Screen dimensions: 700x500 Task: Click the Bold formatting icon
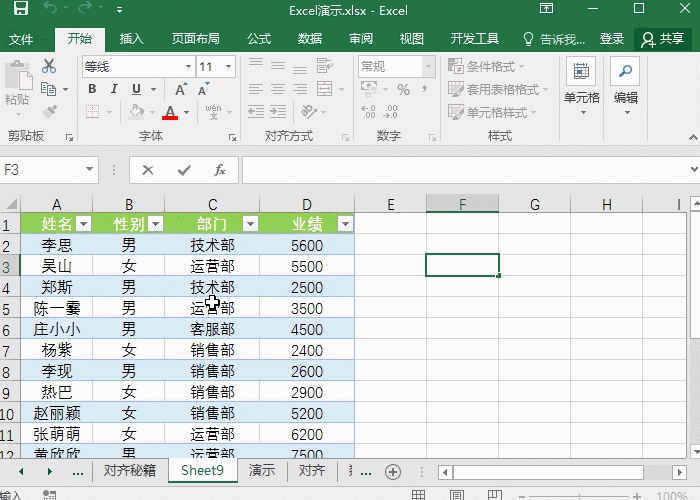(x=91, y=89)
